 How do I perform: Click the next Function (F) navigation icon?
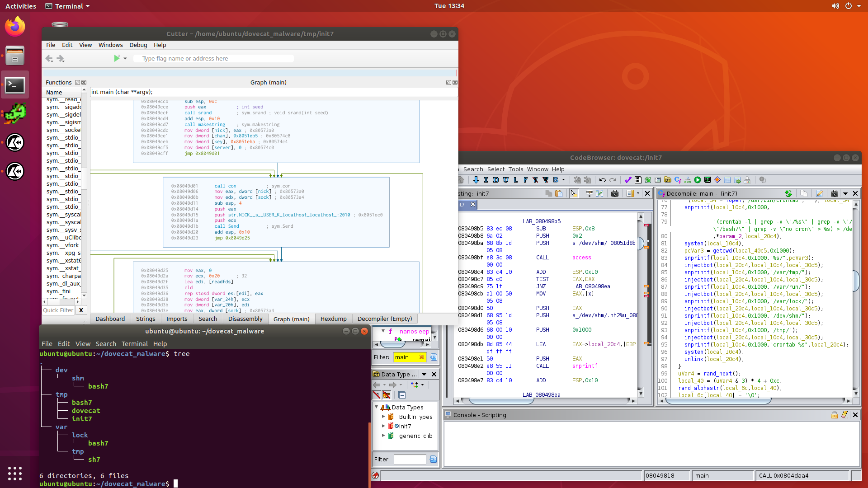pyautogui.click(x=526, y=180)
